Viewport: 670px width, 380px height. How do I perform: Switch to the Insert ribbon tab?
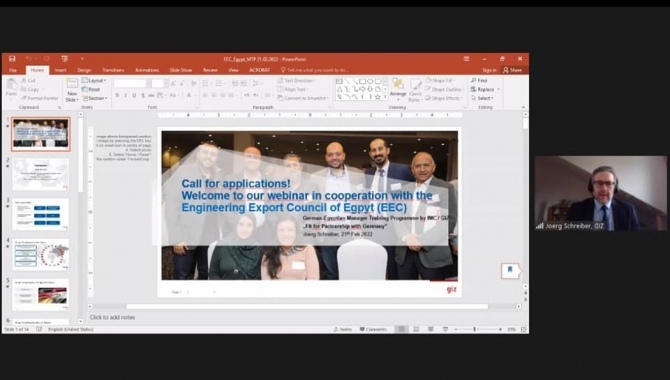pos(60,70)
